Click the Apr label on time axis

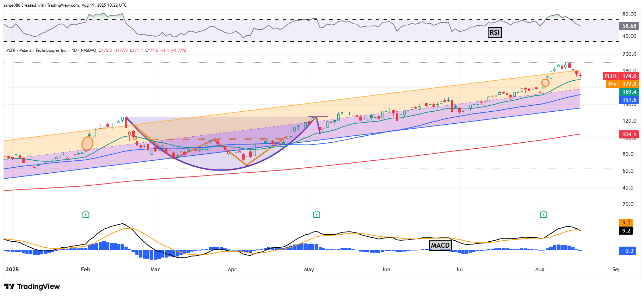232,270
